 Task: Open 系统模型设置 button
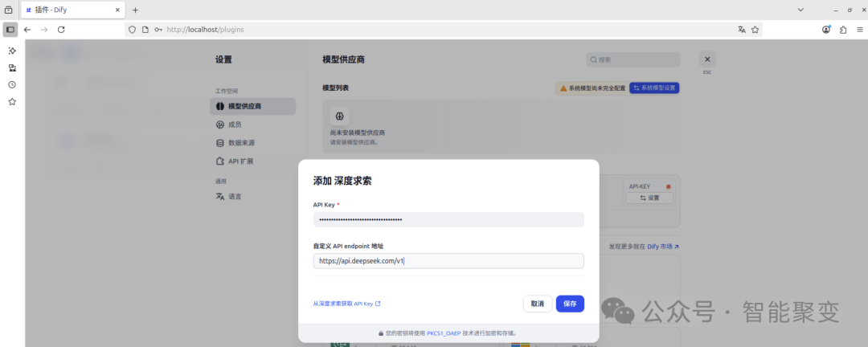(654, 88)
